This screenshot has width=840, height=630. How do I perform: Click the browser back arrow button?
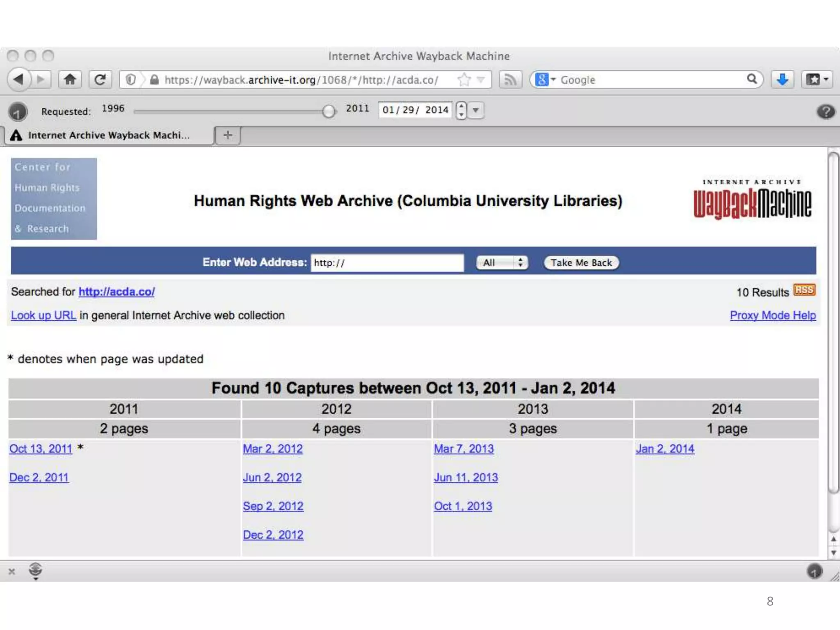pos(18,79)
